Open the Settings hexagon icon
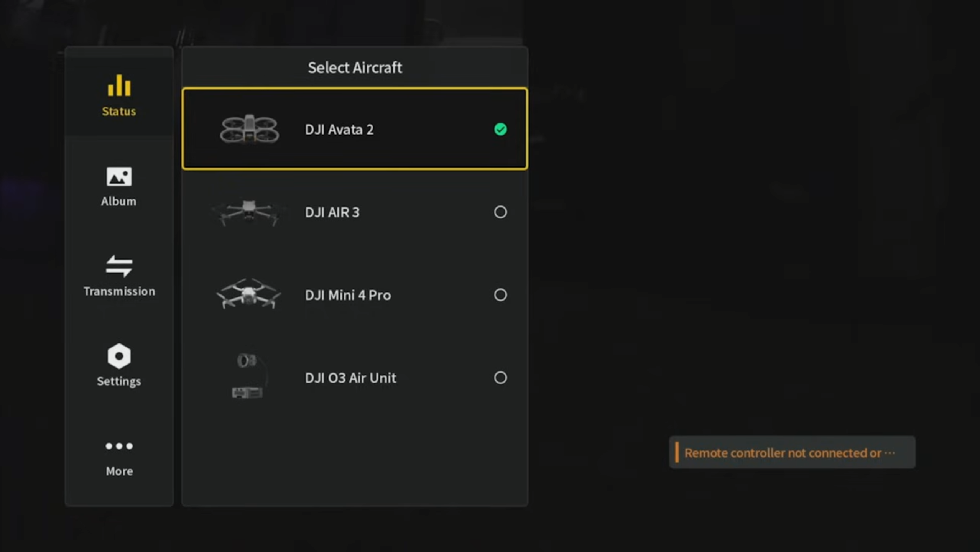 pos(119,356)
